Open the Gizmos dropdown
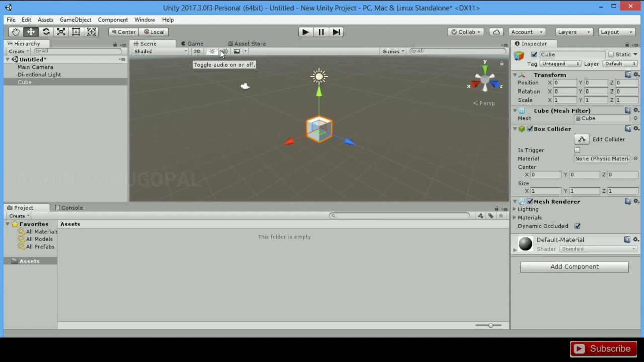 tap(393, 51)
